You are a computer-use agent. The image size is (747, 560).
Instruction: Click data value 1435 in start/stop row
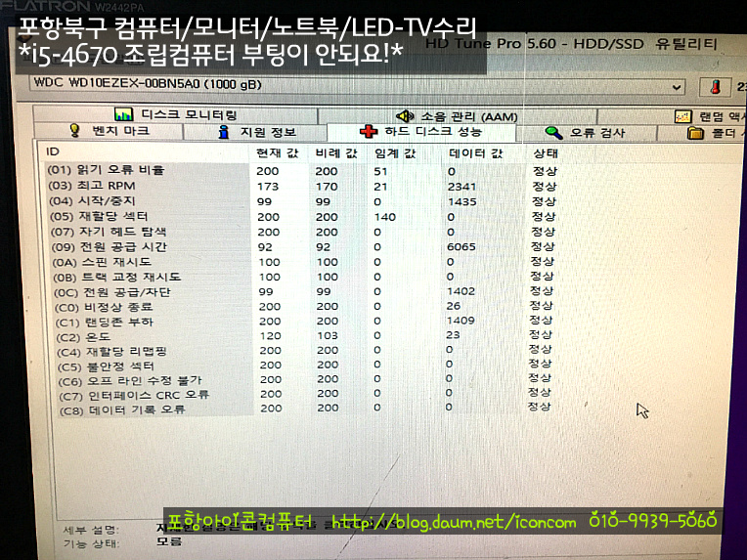click(461, 202)
